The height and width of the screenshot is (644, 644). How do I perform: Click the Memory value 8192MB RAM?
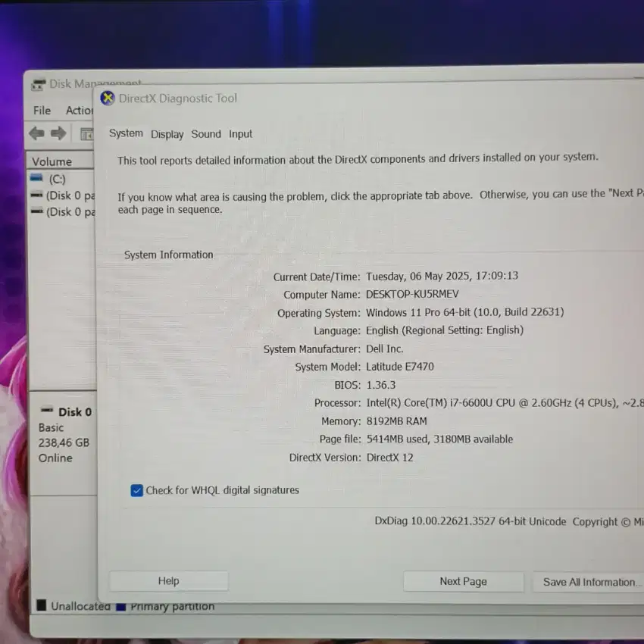[396, 421]
